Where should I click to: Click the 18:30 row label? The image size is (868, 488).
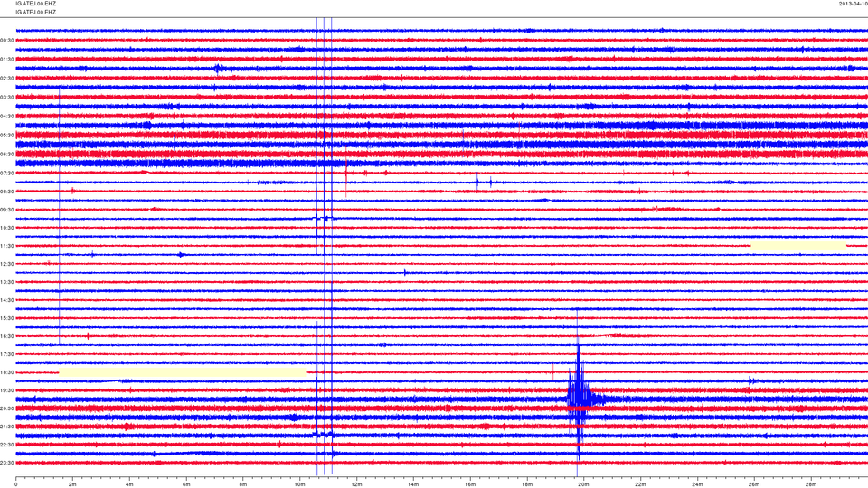click(7, 372)
